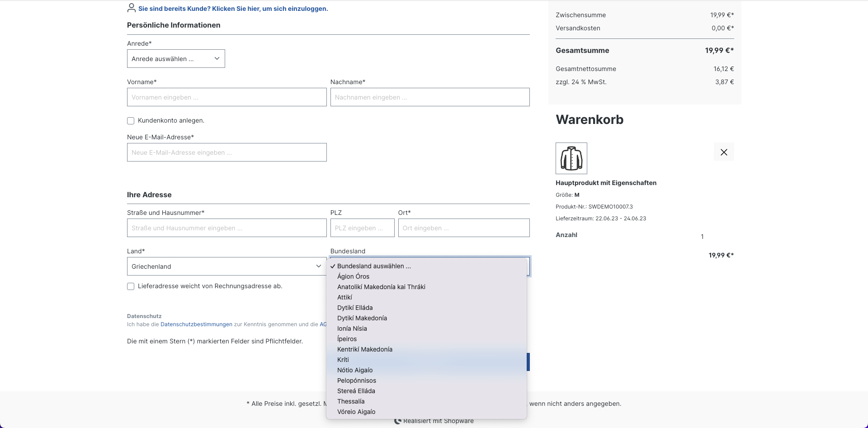Click the user icon beside login link
The image size is (868, 428).
(132, 8)
